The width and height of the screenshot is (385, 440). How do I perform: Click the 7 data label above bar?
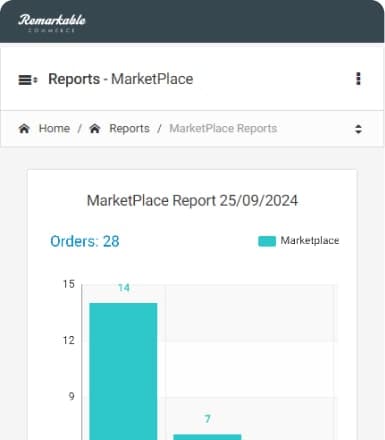pos(207,419)
